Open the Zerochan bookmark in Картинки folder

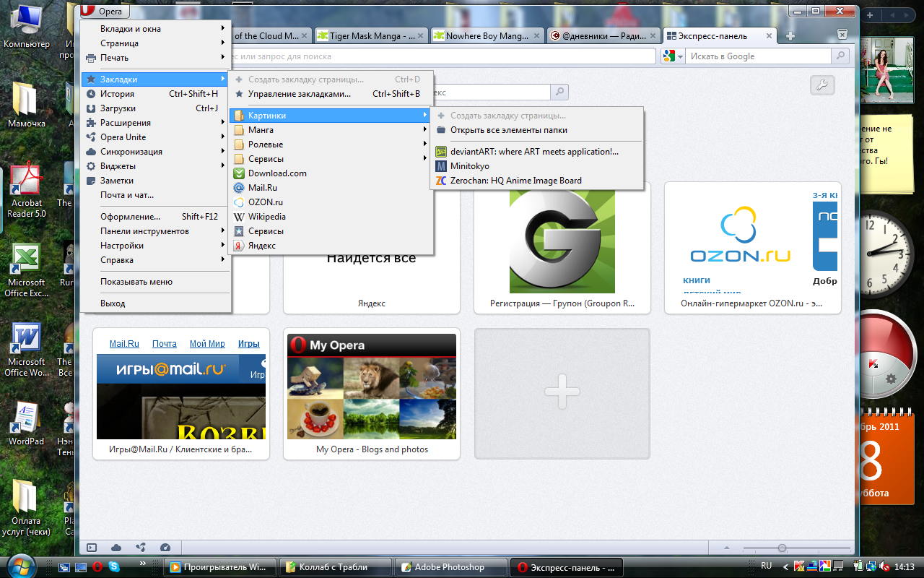[x=515, y=181]
